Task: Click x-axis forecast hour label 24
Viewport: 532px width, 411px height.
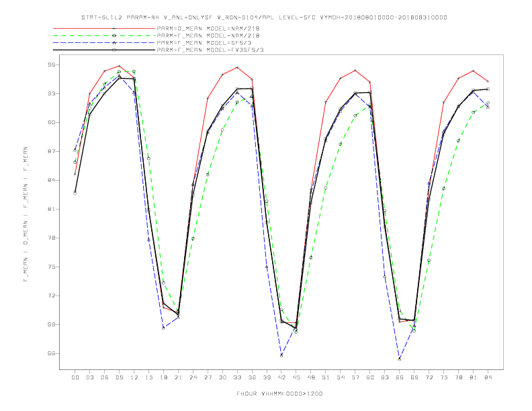Action: coord(193,377)
